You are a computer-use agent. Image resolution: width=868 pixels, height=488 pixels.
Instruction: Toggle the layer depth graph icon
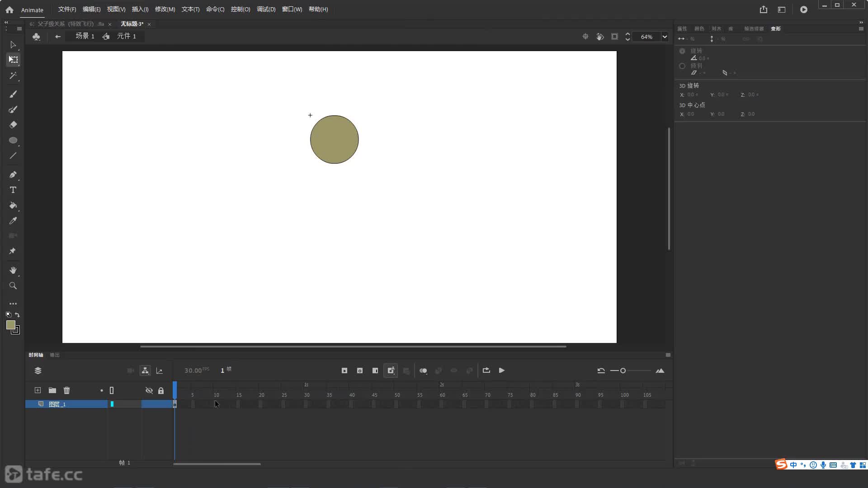[x=160, y=371]
